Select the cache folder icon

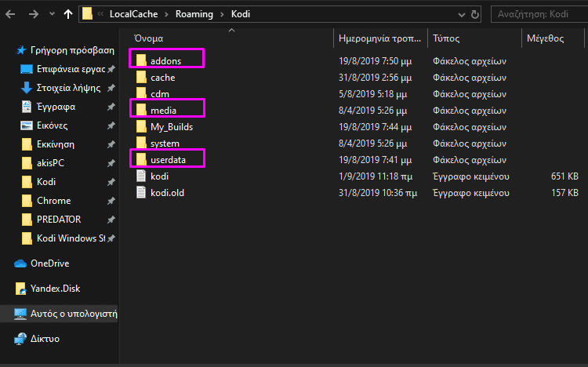point(141,77)
